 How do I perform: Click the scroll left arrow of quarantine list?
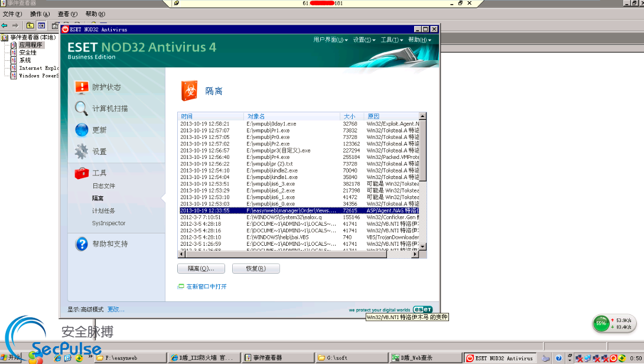181,254
